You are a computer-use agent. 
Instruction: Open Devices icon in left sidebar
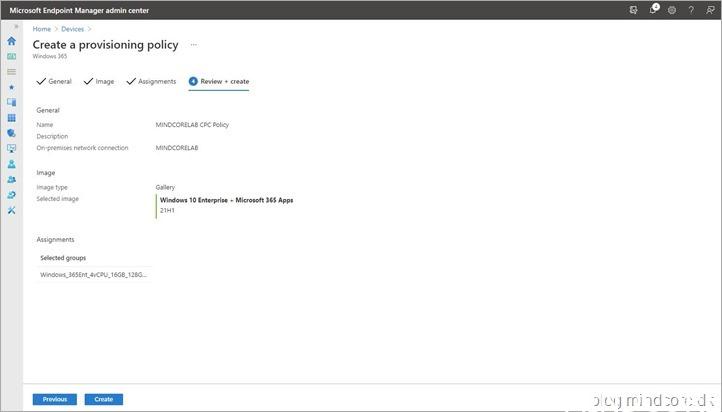tap(11, 102)
